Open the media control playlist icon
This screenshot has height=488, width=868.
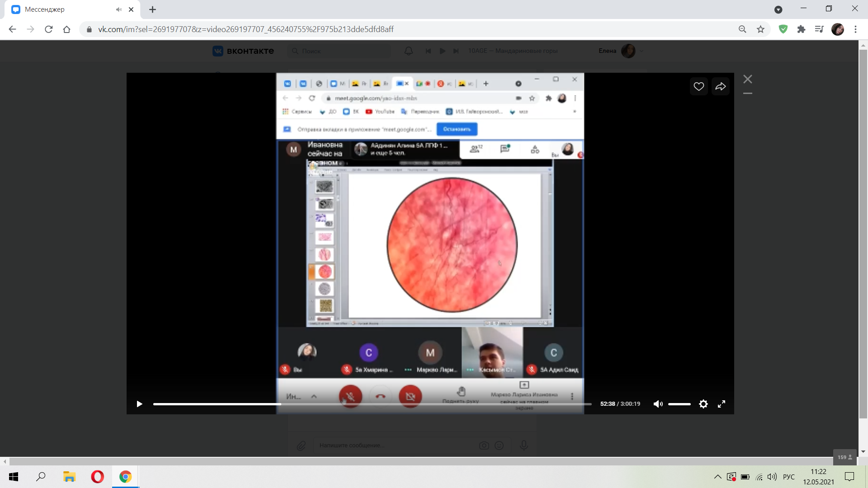pyautogui.click(x=819, y=29)
